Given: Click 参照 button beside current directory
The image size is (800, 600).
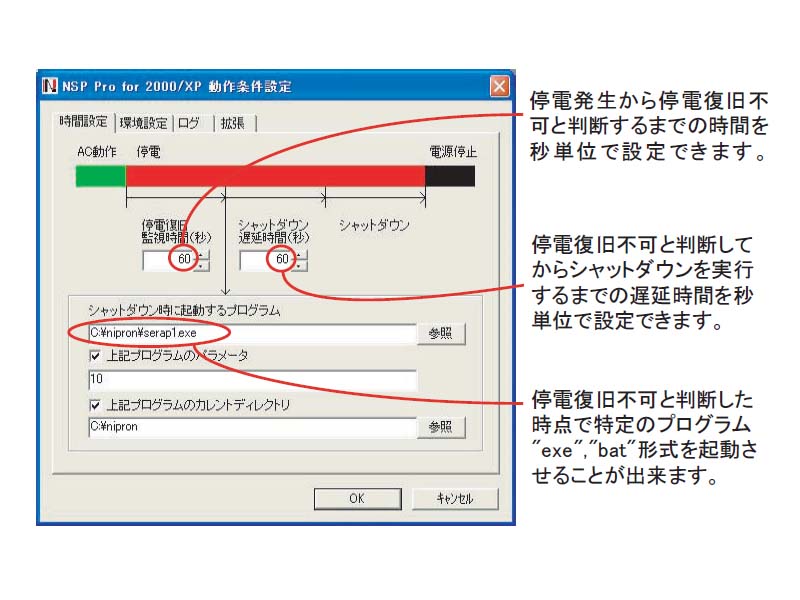Looking at the screenshot, I should tap(441, 427).
